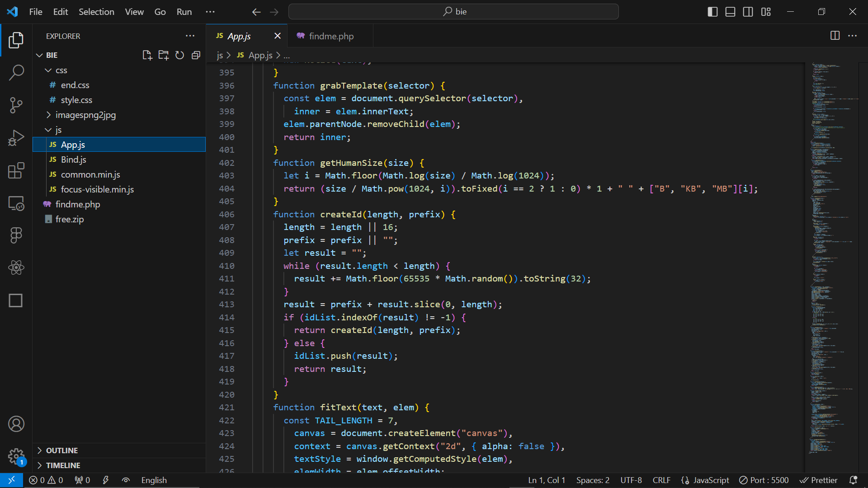Image resolution: width=868 pixels, height=488 pixels.
Task: Open the Selection menu
Action: pyautogui.click(x=96, y=12)
